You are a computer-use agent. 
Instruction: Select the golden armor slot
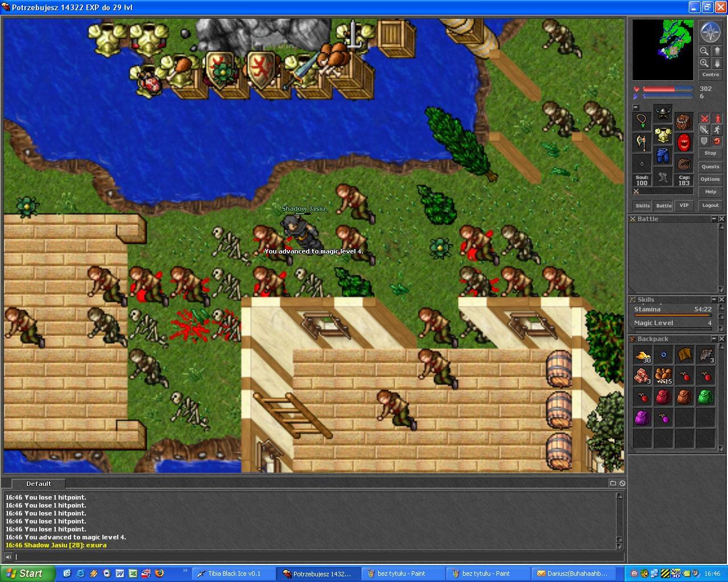coord(663,135)
